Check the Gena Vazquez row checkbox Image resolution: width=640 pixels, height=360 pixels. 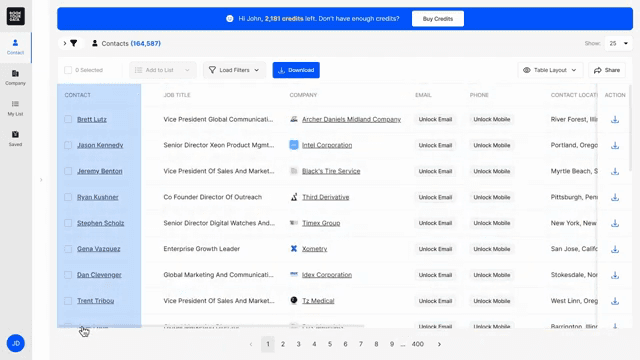click(68, 249)
